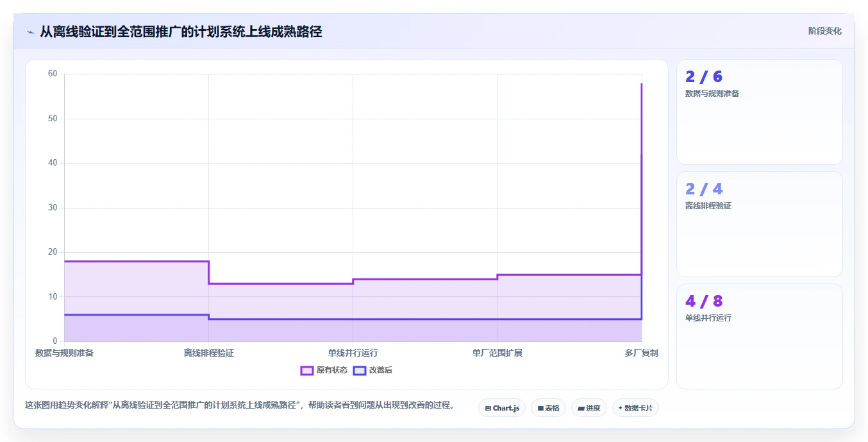This screenshot has width=868, height=442.
Task: Open the 4 / 8 单线并行运行 card
Action: pos(760,337)
